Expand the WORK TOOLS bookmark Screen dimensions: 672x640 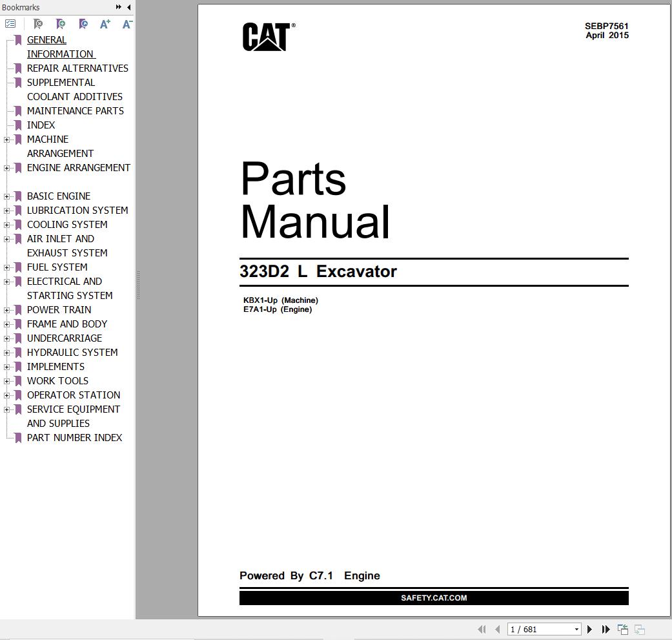tap(6, 381)
